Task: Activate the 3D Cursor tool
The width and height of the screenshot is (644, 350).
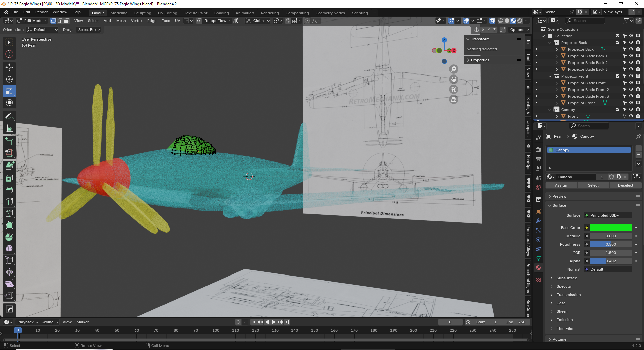Action: click(x=9, y=54)
